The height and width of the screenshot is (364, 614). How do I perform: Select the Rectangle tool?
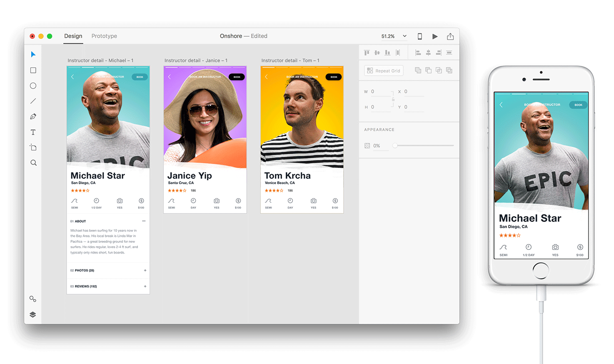(x=33, y=70)
